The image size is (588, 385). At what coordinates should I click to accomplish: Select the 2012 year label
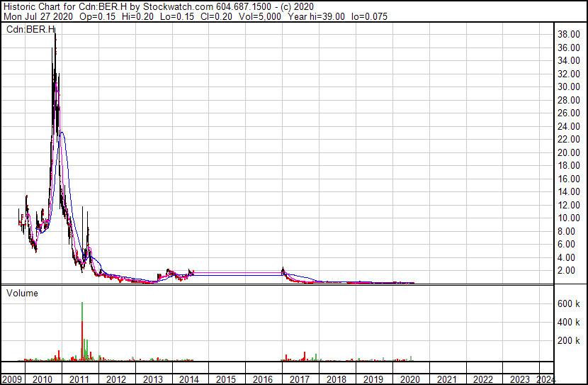pos(116,379)
